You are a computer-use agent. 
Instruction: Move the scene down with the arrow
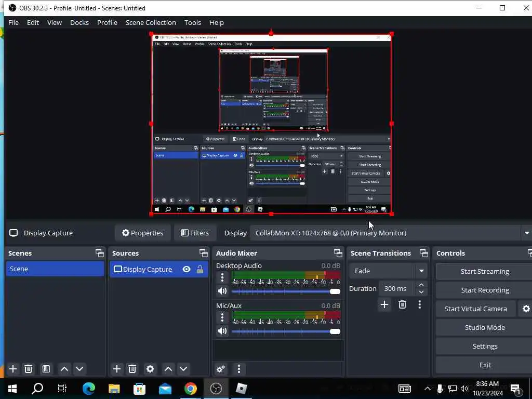click(x=79, y=369)
